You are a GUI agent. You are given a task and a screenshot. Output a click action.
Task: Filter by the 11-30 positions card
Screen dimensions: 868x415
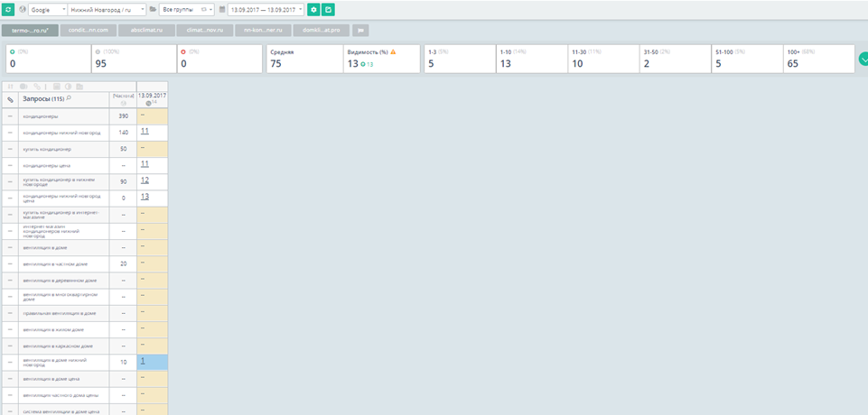(x=603, y=59)
